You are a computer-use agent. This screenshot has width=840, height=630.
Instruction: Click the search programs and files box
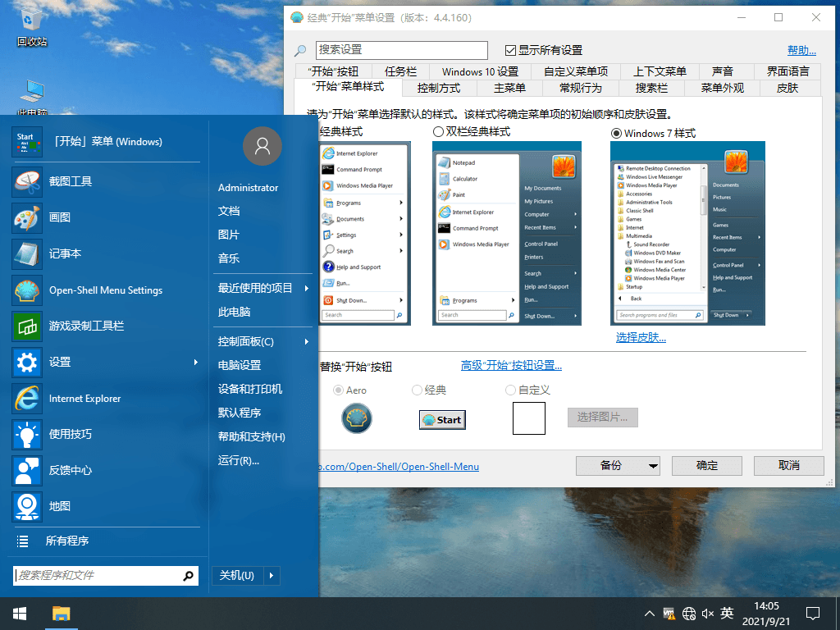click(x=106, y=576)
